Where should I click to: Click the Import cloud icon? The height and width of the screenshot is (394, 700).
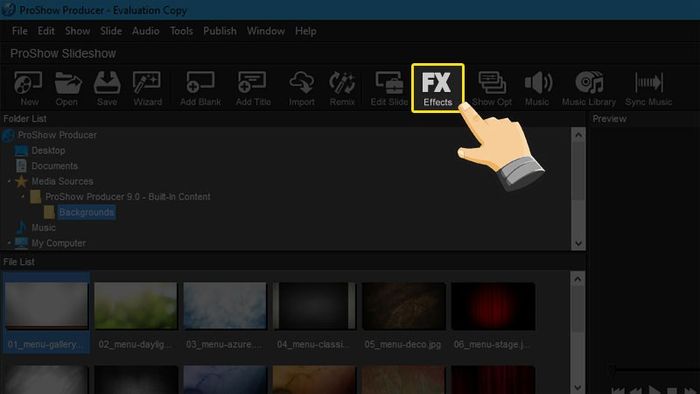[302, 88]
